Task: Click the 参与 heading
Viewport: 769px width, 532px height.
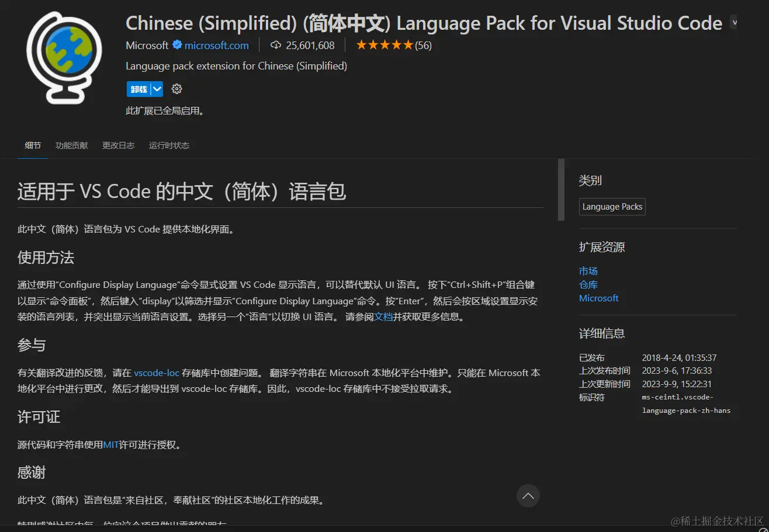Action: click(x=32, y=345)
